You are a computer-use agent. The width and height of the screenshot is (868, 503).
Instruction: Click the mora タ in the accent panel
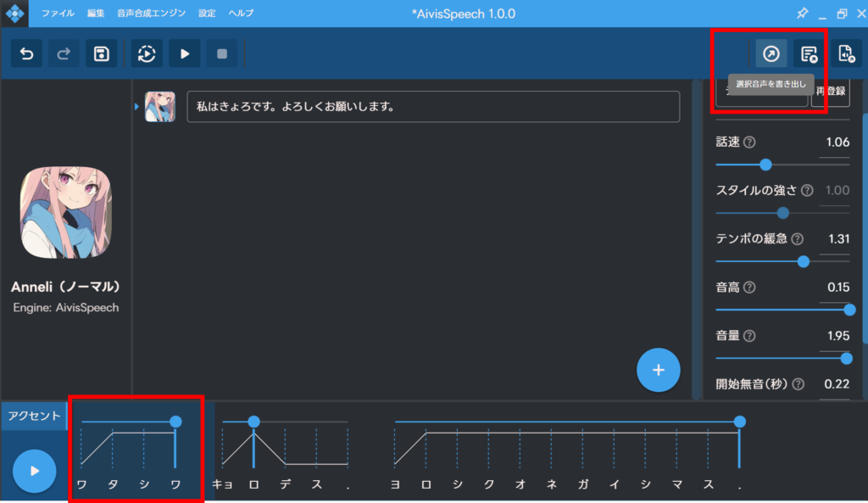coord(113,484)
